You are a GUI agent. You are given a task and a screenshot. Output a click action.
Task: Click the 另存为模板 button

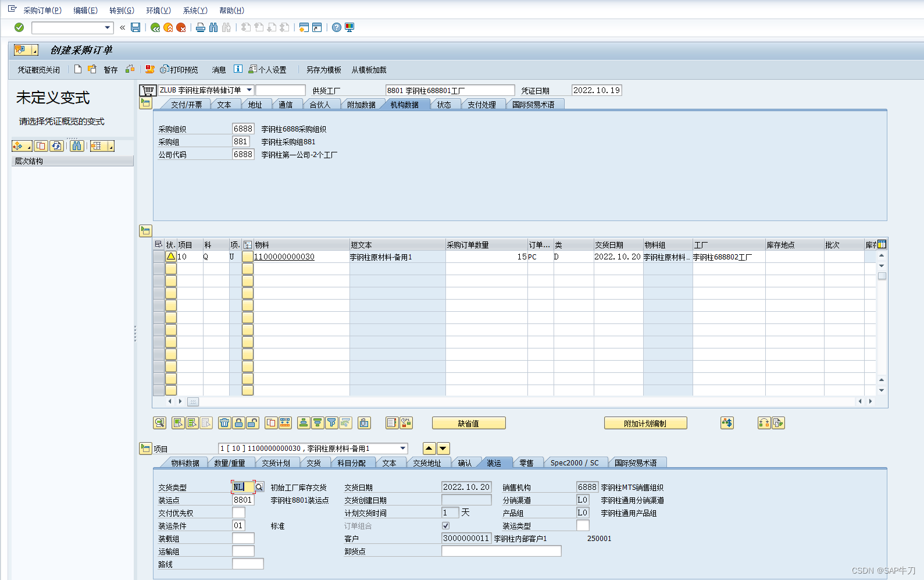tap(324, 70)
